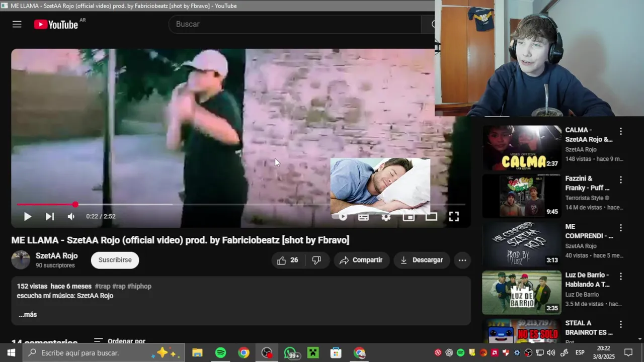The image size is (644, 362).
Task: Follow the #rap hashtag link
Action: point(119,286)
